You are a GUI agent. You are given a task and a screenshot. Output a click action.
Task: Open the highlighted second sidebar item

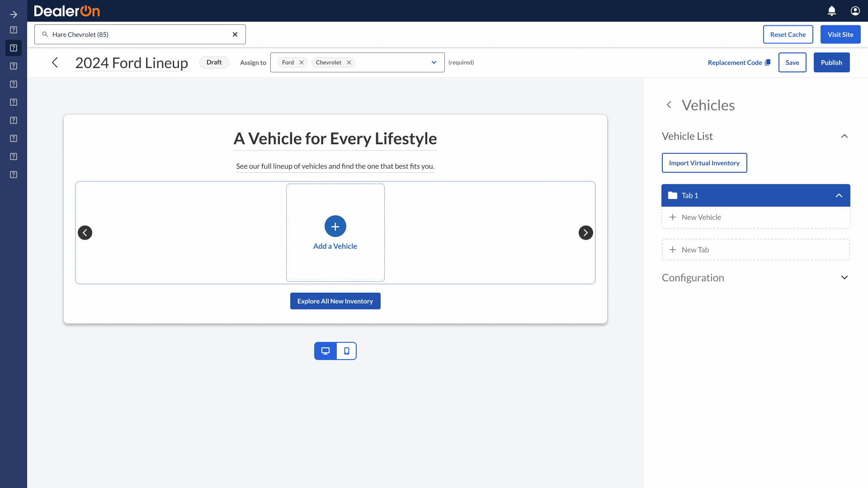click(x=14, y=48)
